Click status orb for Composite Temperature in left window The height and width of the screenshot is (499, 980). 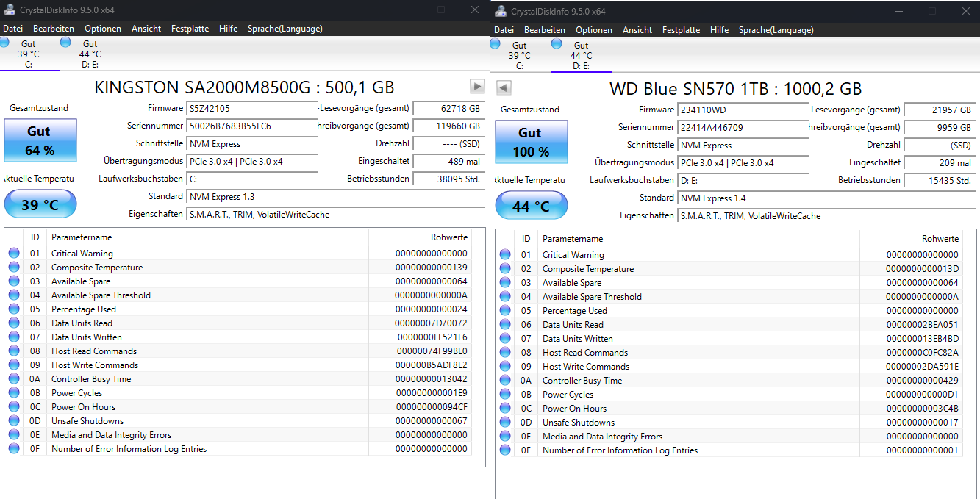[14, 268]
